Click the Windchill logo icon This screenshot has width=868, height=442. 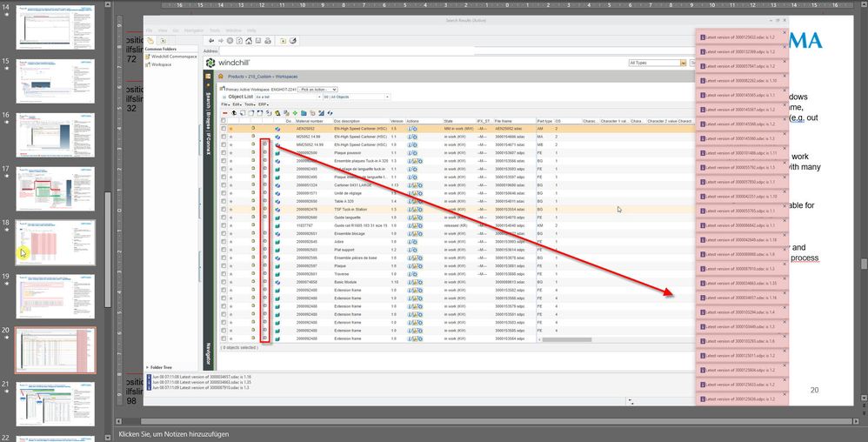(211, 63)
